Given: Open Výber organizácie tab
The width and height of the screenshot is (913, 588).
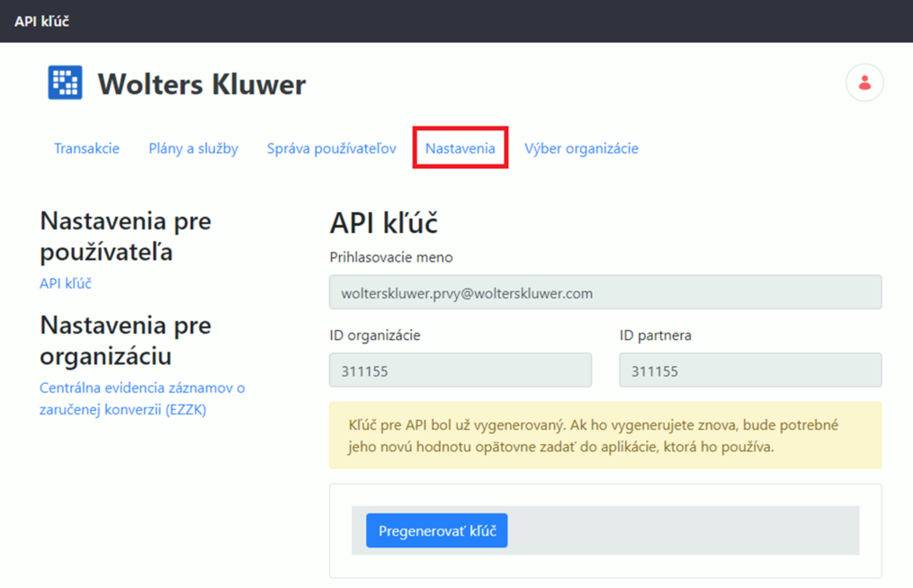Looking at the screenshot, I should [x=581, y=148].
